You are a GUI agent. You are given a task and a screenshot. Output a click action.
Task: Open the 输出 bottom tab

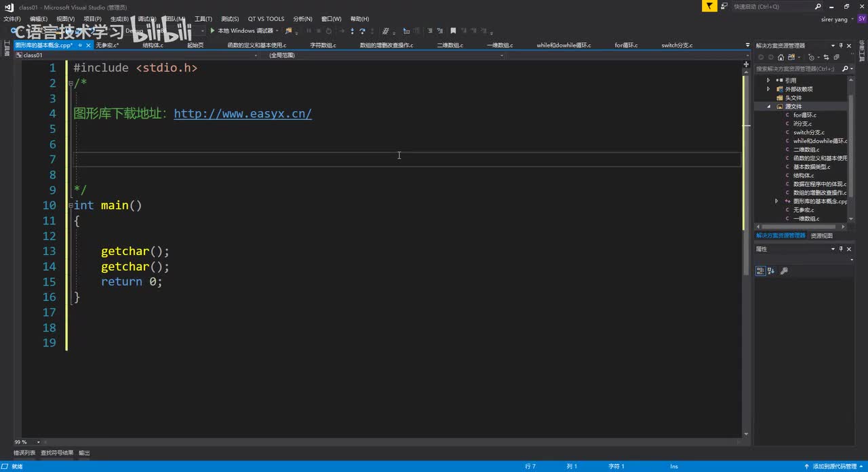[84, 452]
